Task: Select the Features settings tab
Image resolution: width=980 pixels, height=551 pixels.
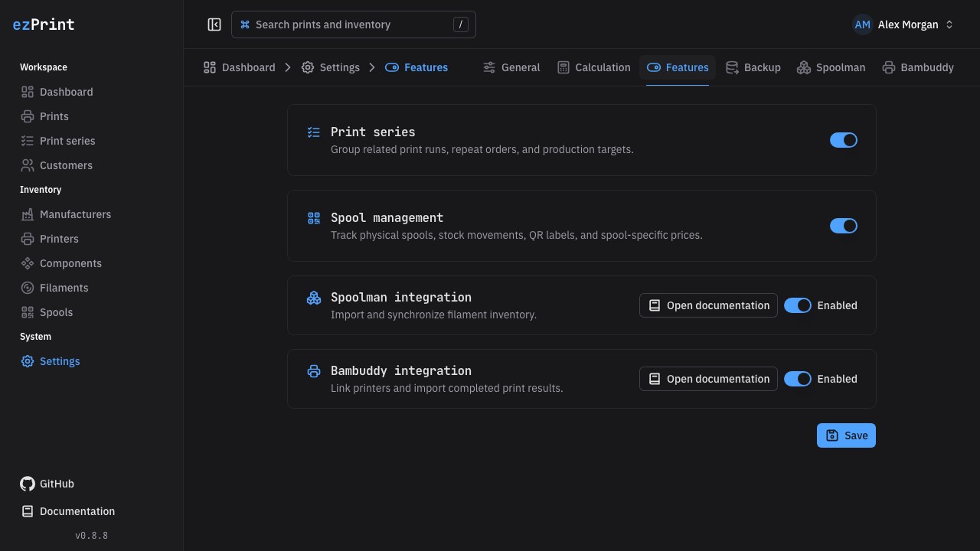Action: (x=678, y=67)
